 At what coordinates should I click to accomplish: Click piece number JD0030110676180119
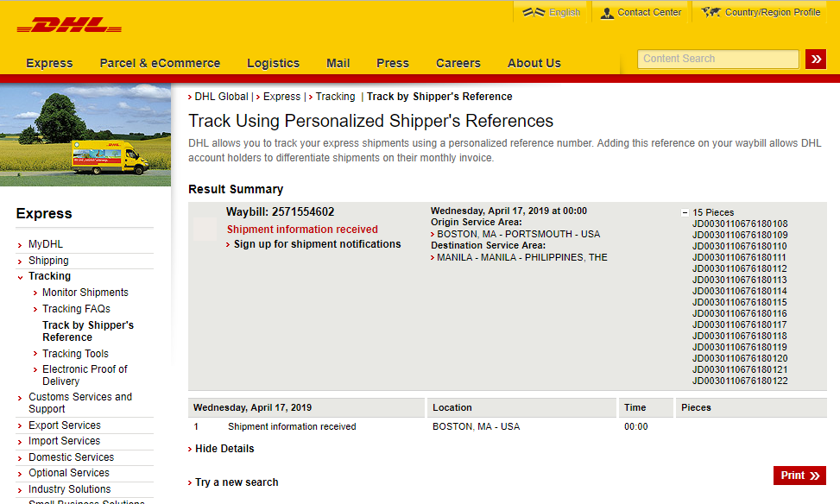coord(740,348)
